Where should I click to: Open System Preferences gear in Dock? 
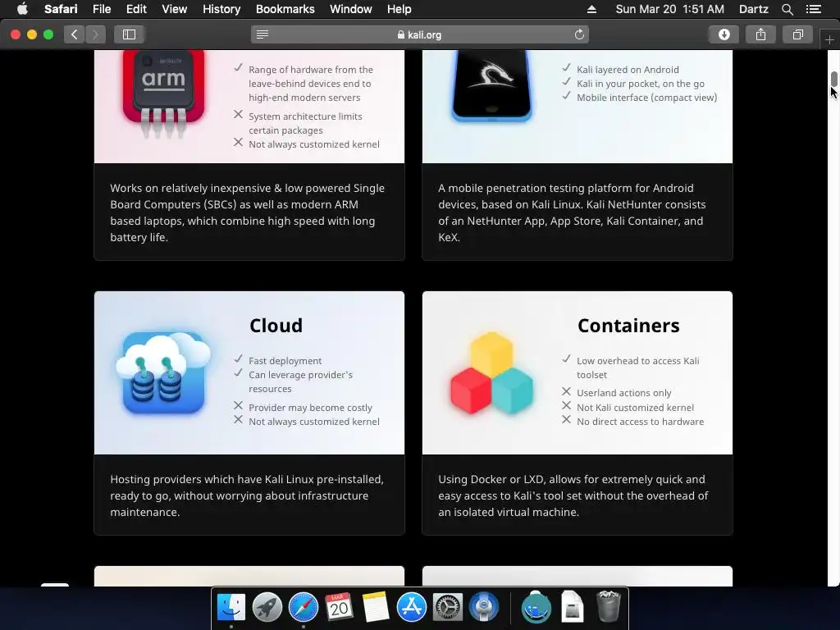click(448, 607)
